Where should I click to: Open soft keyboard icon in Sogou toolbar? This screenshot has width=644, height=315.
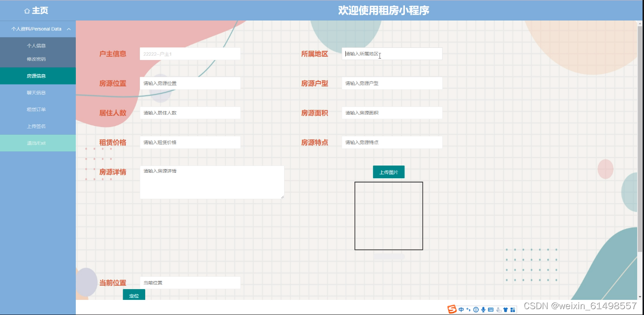point(490,309)
